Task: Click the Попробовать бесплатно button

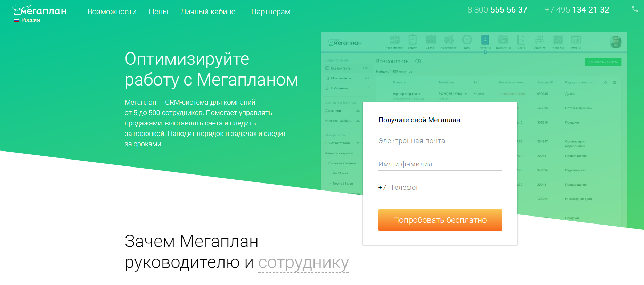Action: [440, 220]
